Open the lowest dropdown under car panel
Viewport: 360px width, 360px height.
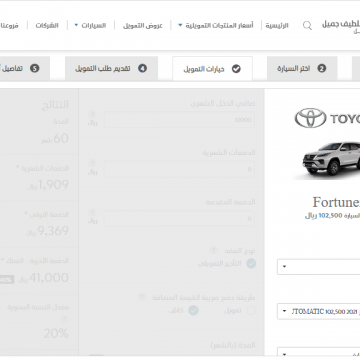[318, 352]
